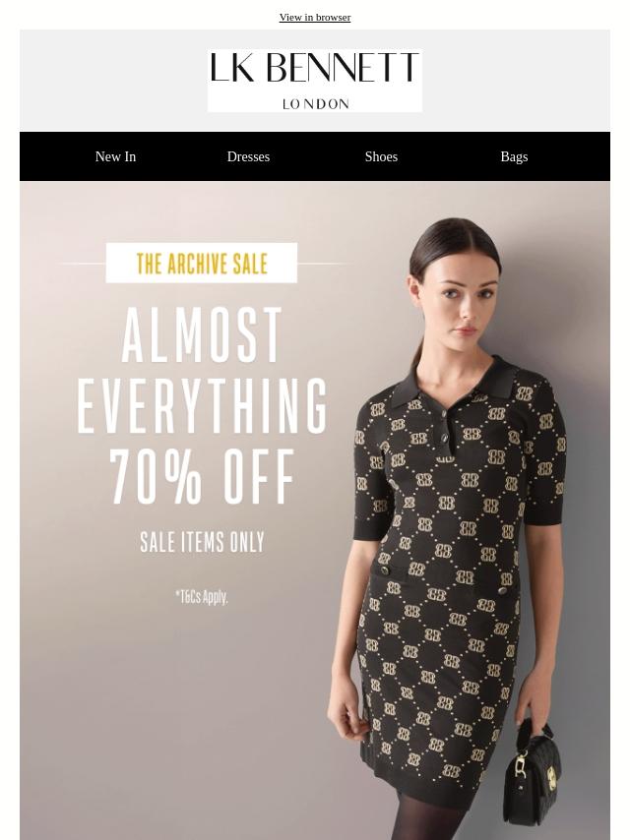Choose Bags in the black navigation bar
630x840 pixels.
pyautogui.click(x=514, y=156)
